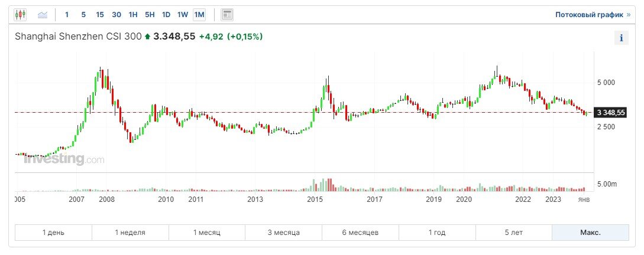Select the 6 месяцев range tab

coord(361,233)
